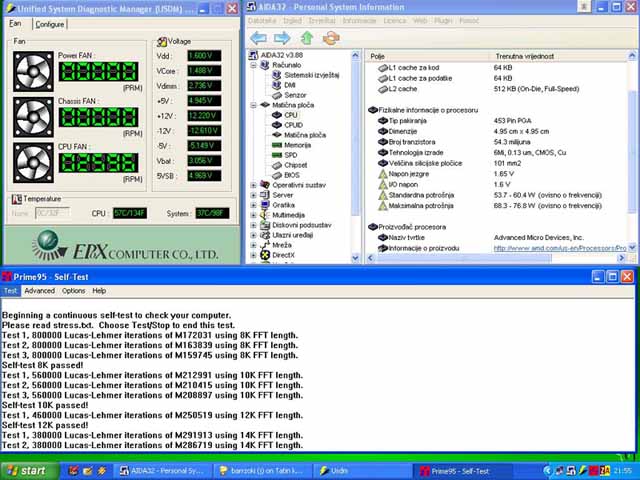Click the orange refresh toolbar icon
Screen dimensions: 640x480
(330, 38)
